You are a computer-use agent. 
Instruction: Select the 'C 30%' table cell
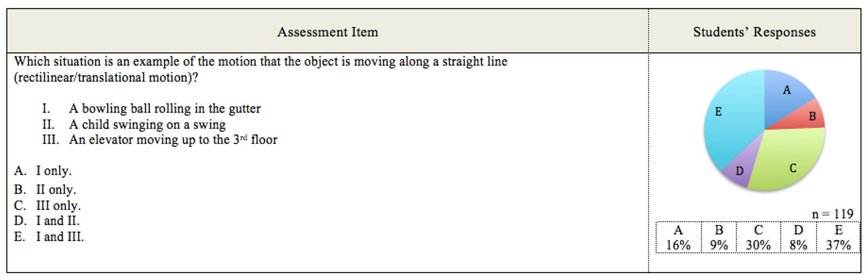pos(758,238)
